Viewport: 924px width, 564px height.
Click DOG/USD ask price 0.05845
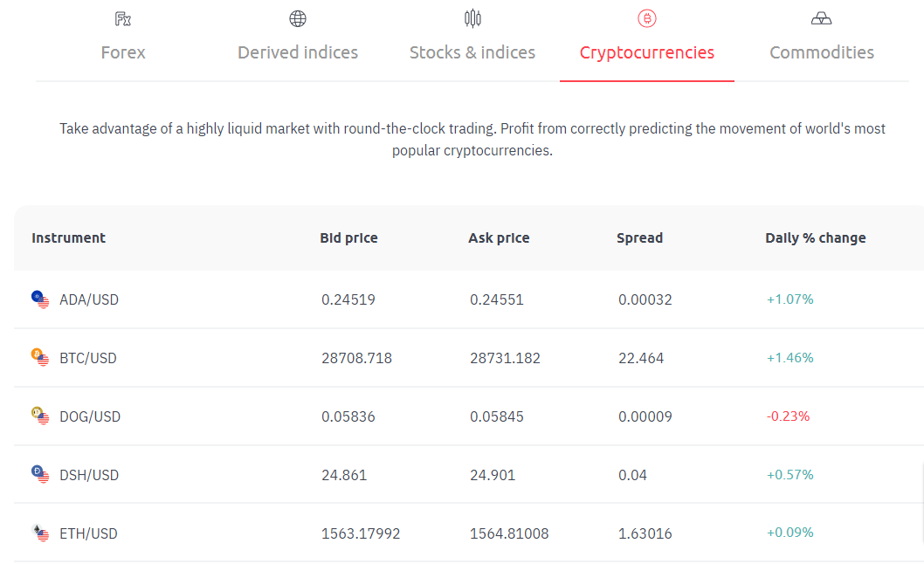(497, 416)
